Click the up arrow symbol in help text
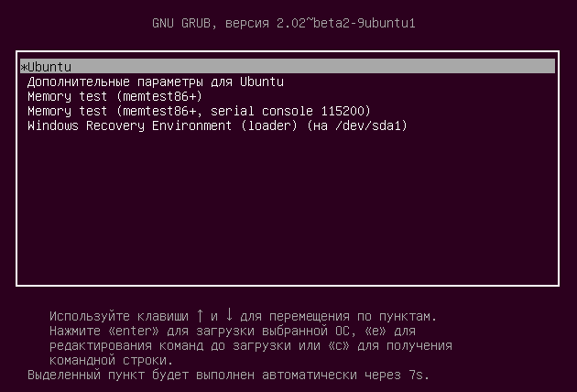Screen dimensions: 577x392 200,315
